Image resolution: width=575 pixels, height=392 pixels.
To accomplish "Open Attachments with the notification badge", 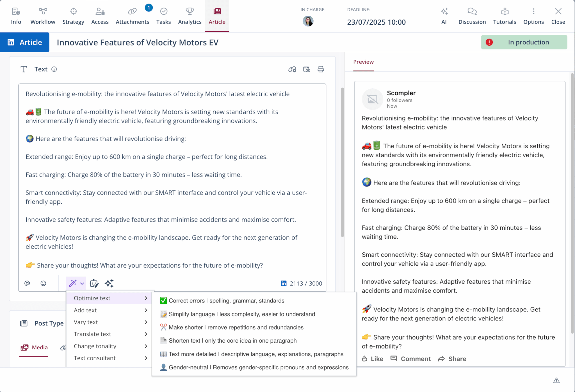I will pyautogui.click(x=132, y=15).
